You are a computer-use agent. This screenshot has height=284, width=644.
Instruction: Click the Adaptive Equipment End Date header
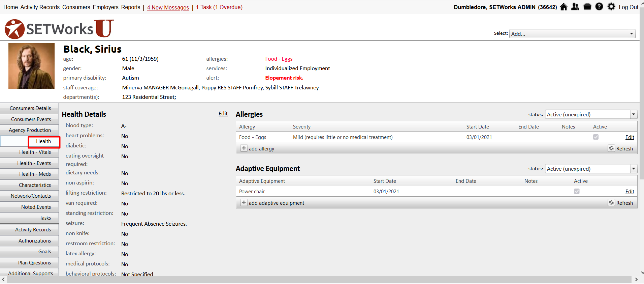tap(466, 181)
